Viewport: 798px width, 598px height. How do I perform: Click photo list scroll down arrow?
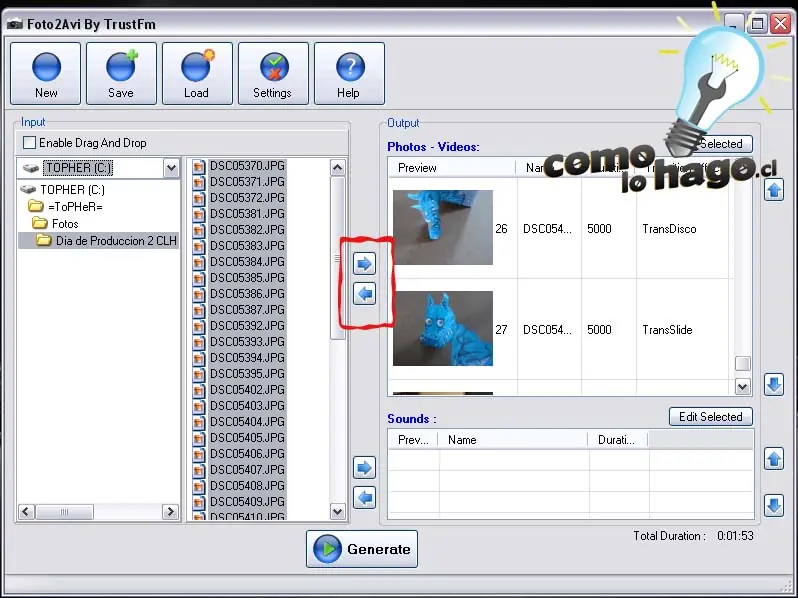tap(743, 387)
